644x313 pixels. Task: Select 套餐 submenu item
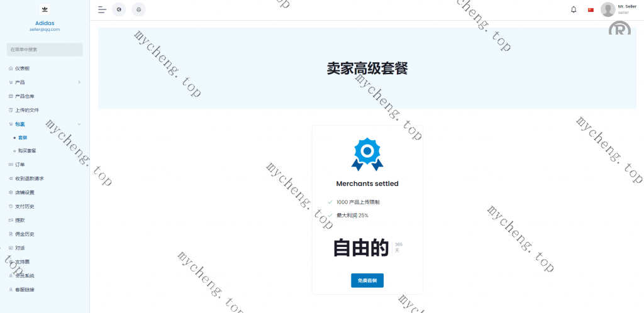click(x=23, y=137)
